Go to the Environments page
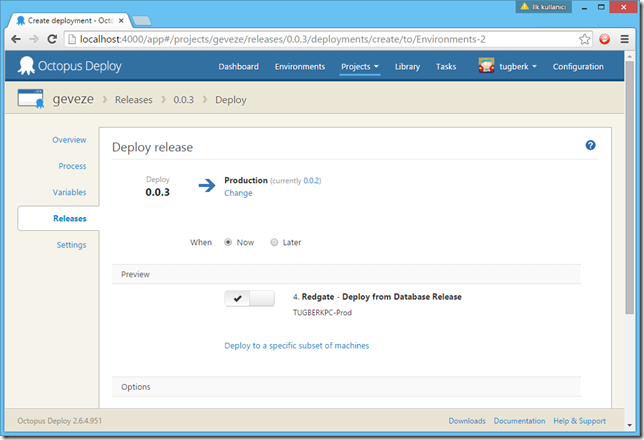644x440 pixels. [300, 67]
